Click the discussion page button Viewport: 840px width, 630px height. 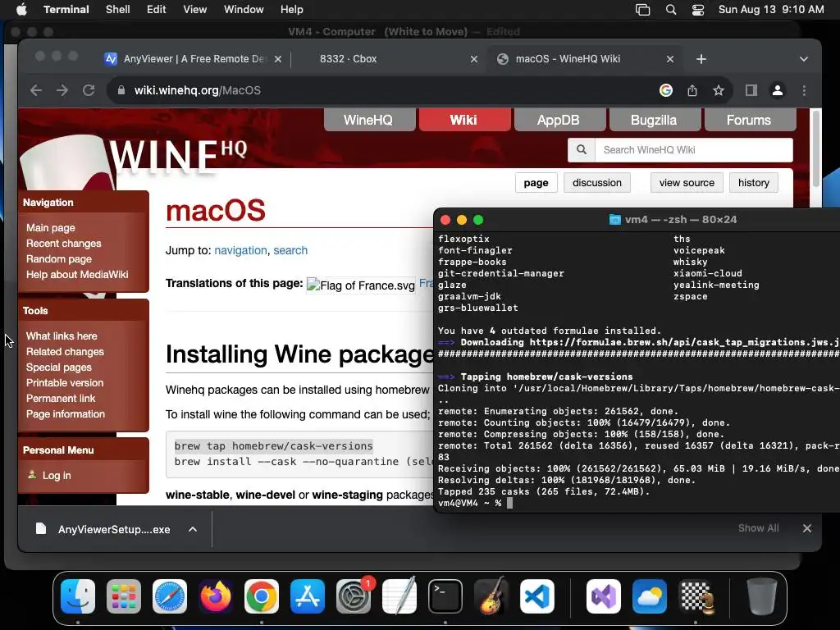point(597,183)
